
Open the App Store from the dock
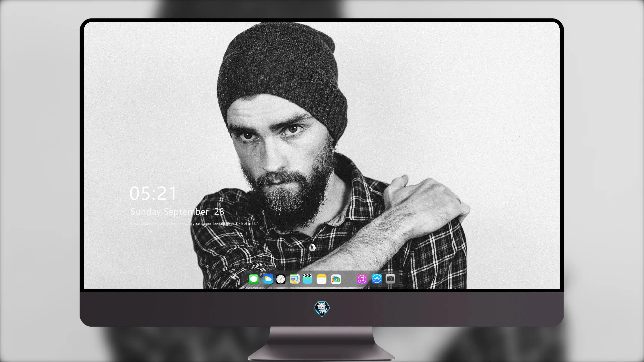(377, 279)
